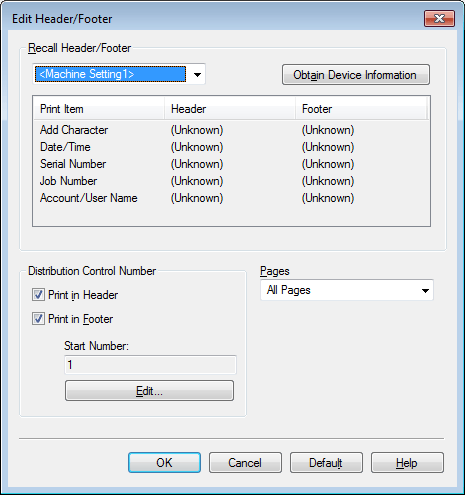
Task: Restore settings with the Default button
Action: pos(326,463)
